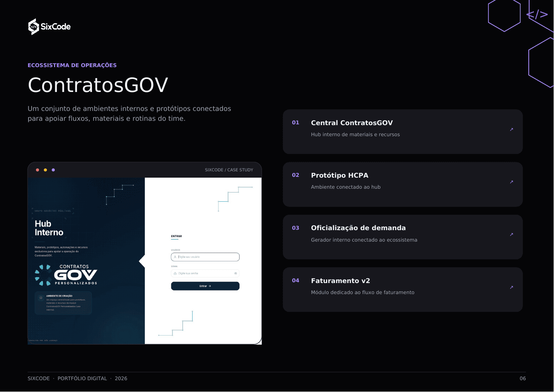554x392 pixels.
Task: Click the 'Um conjunto de ambientes internos' description
Action: (x=129, y=114)
